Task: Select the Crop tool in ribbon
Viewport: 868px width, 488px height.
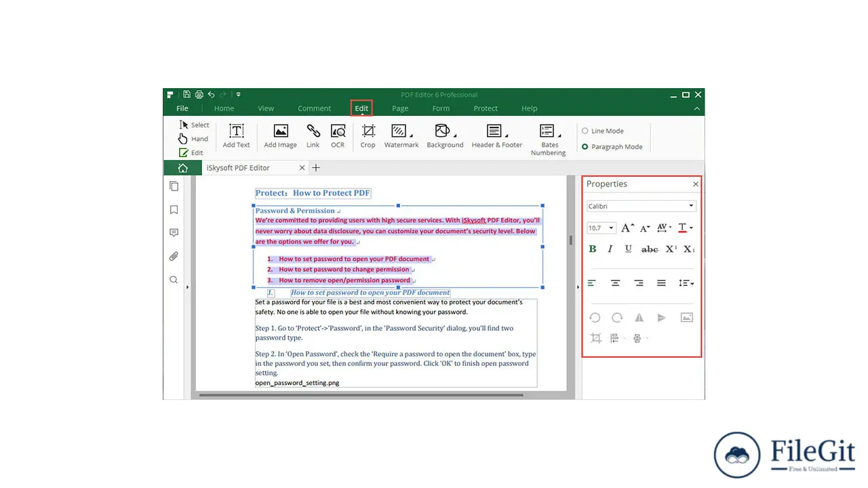Action: 368,136
